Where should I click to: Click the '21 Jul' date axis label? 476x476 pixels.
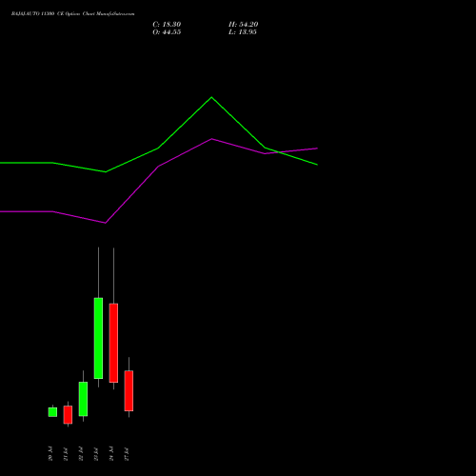(x=66, y=453)
